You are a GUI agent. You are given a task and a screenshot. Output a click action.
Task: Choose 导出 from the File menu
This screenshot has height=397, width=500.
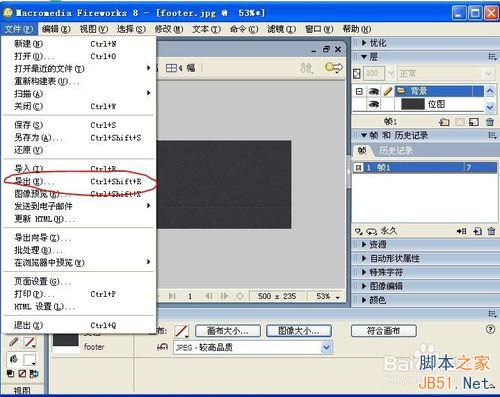point(79,182)
